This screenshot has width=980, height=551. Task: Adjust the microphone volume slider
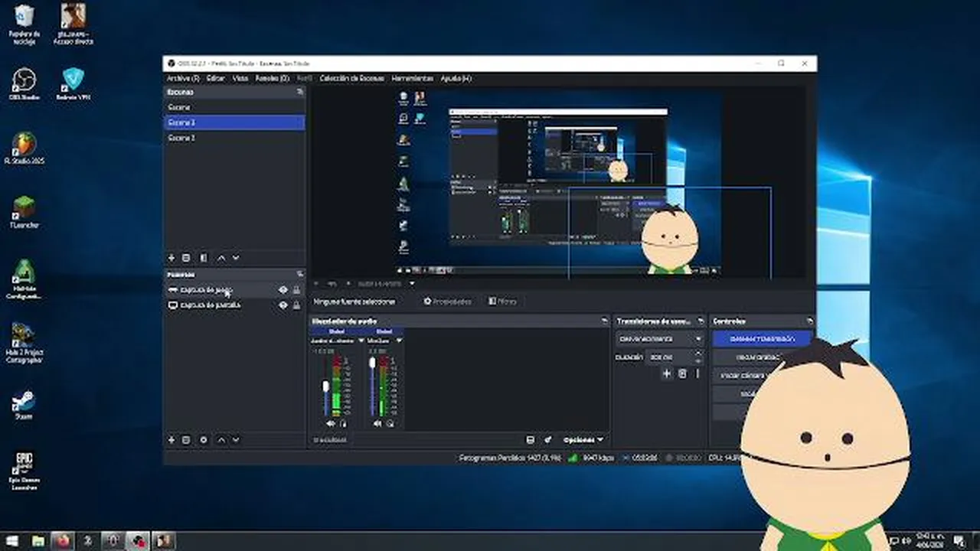coord(373,386)
